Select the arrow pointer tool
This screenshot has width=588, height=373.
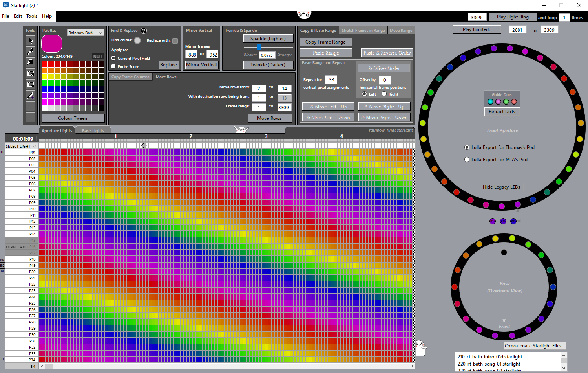30,40
